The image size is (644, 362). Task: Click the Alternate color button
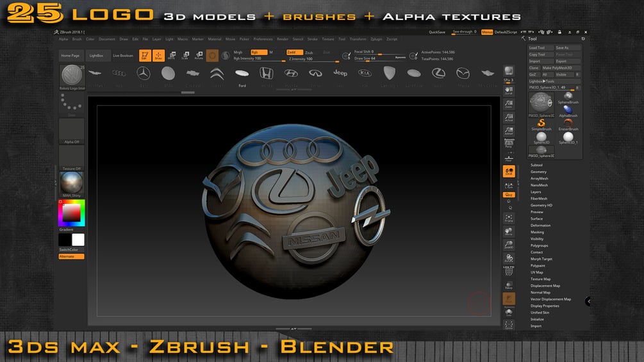pos(72,256)
